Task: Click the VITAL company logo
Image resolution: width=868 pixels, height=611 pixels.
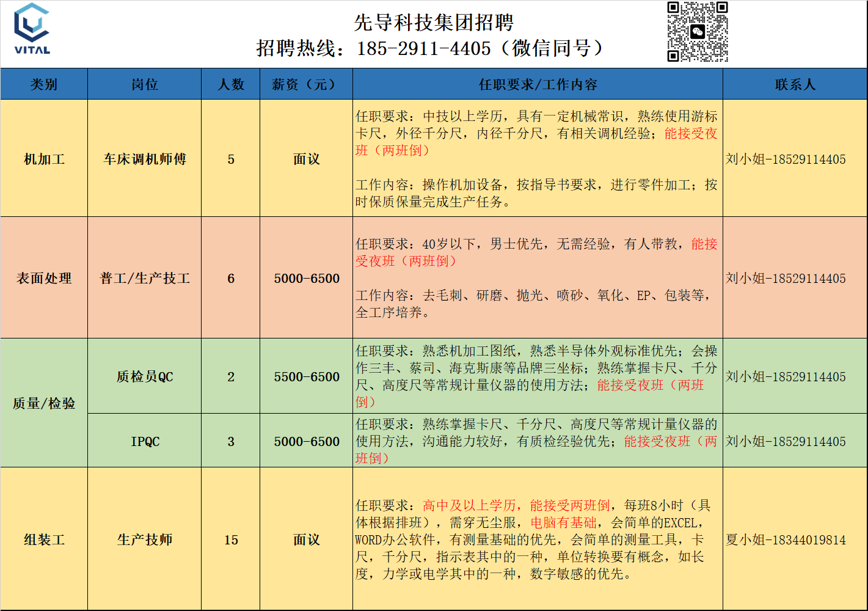Action: click(32, 29)
